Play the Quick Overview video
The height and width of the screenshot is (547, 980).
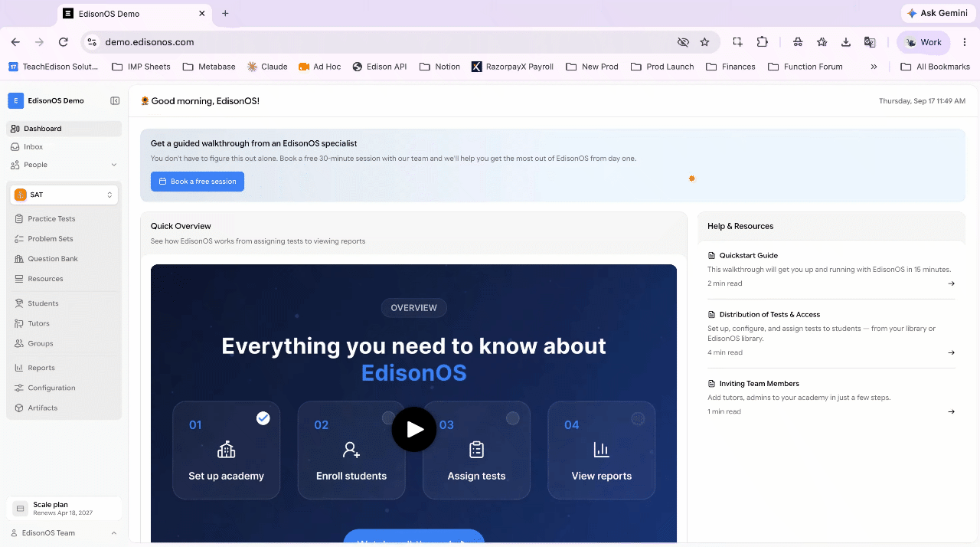pos(414,429)
